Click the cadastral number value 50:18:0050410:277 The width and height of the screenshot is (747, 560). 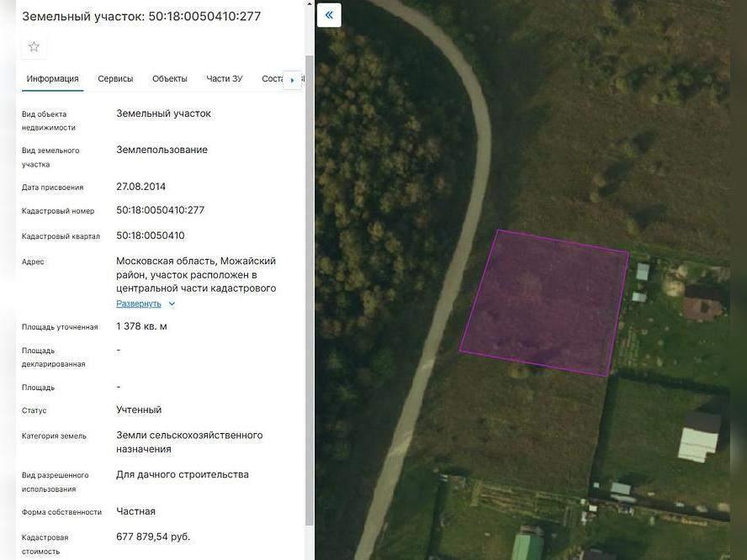tap(160, 210)
